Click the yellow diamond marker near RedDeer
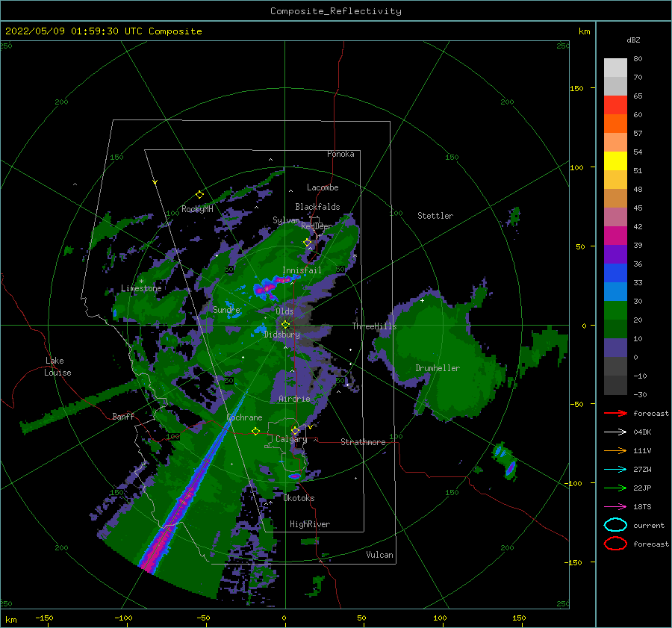672x628 pixels. pyautogui.click(x=308, y=242)
